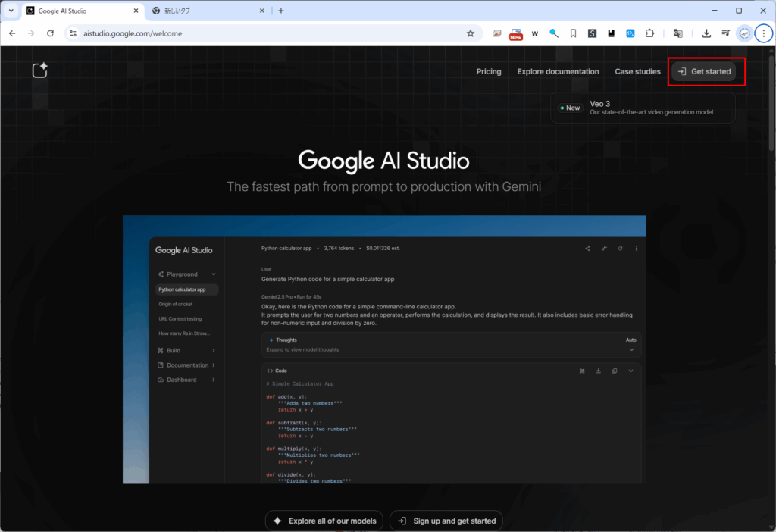The height and width of the screenshot is (532, 776).
Task: Switch to the 新しいタブ browser tab
Action: 209,11
